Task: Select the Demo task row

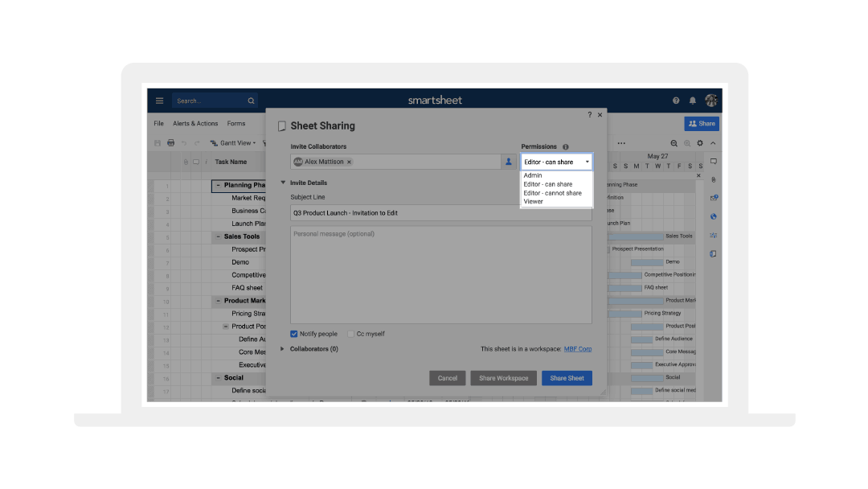Action: point(240,262)
